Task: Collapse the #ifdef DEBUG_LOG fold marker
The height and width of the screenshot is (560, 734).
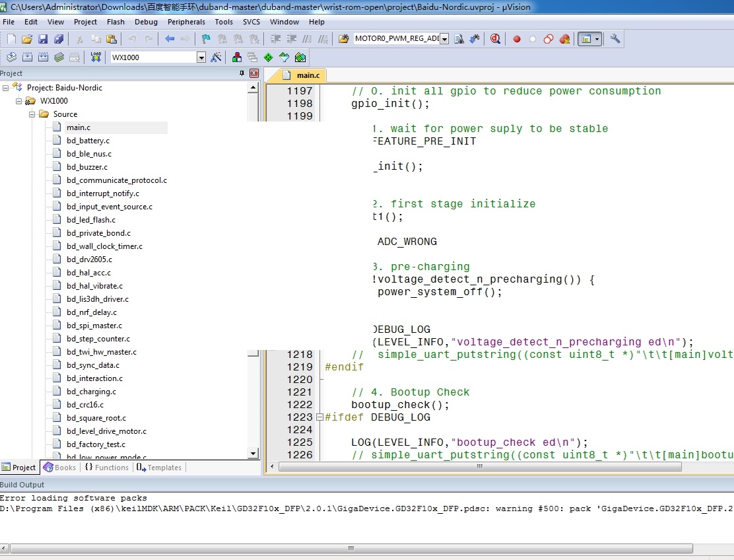Action: (319, 417)
